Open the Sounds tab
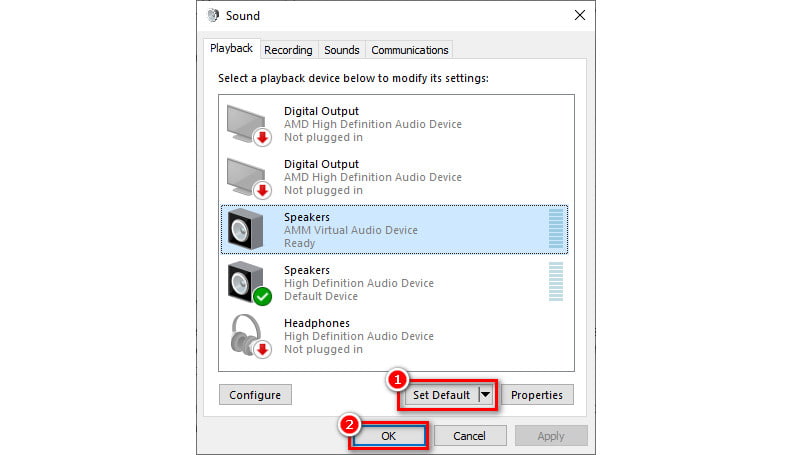 [342, 50]
